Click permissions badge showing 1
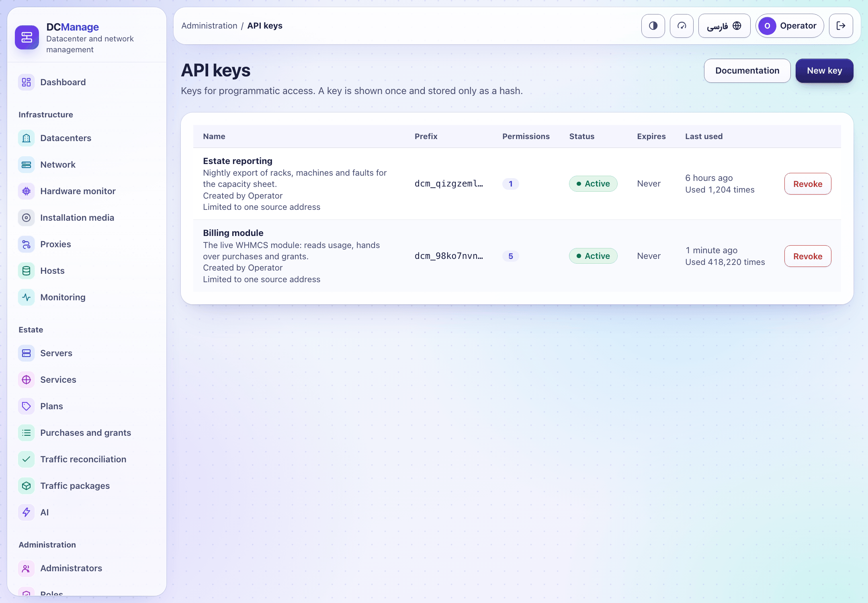Viewport: 868px width, 603px height. click(510, 184)
